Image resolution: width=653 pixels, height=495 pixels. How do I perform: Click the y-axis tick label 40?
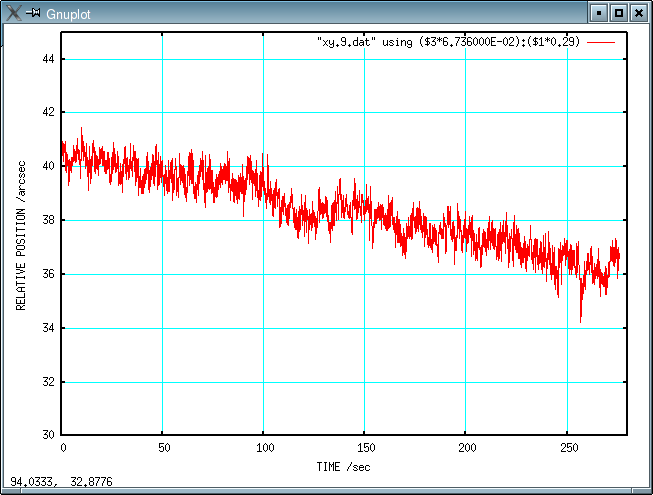pyautogui.click(x=48, y=166)
